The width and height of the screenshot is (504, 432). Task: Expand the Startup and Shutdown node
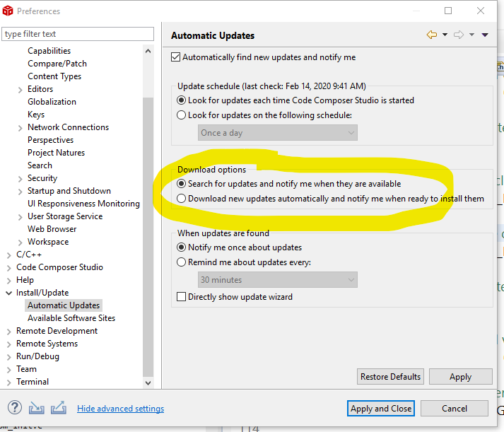(20, 192)
